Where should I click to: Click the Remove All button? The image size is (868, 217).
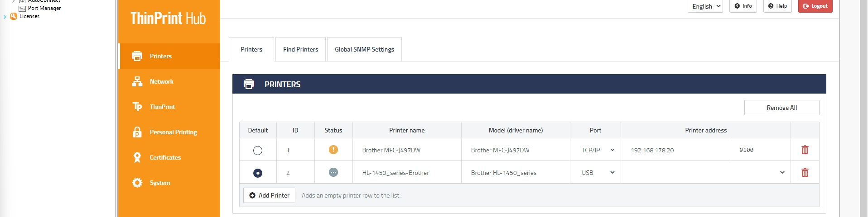click(781, 108)
